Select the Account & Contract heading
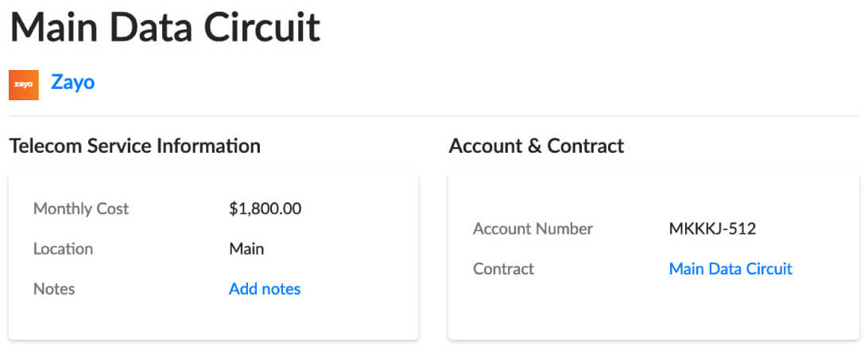This screenshot has height=350, width=868. point(537,146)
